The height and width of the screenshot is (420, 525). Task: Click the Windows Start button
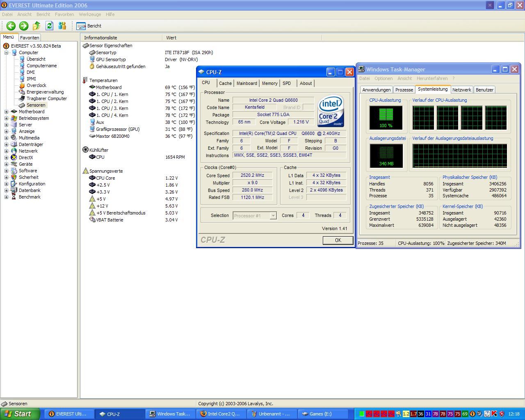coord(20,414)
